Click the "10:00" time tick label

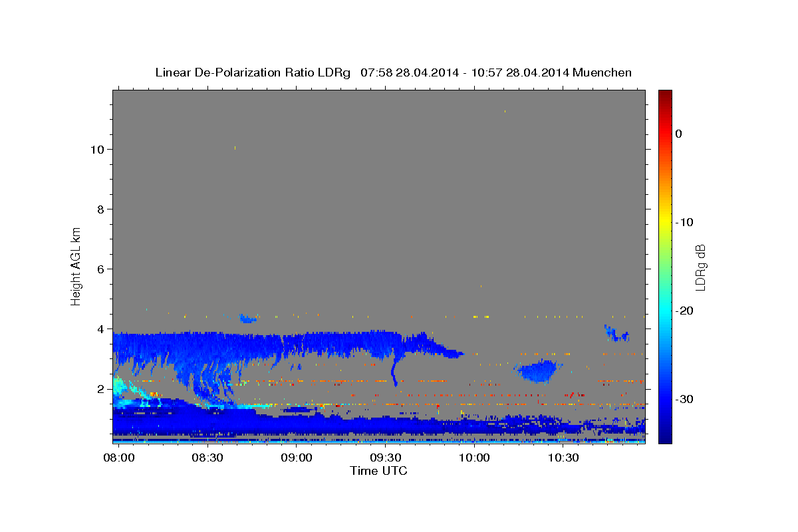(x=475, y=459)
